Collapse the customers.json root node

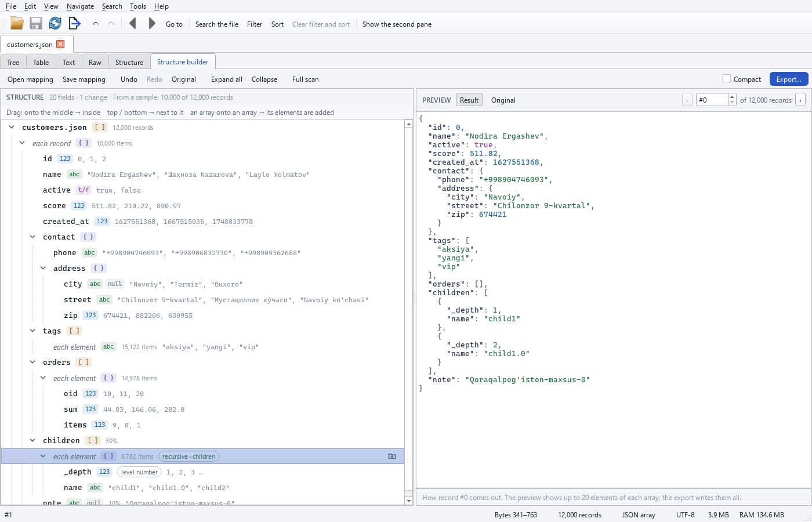[12, 127]
